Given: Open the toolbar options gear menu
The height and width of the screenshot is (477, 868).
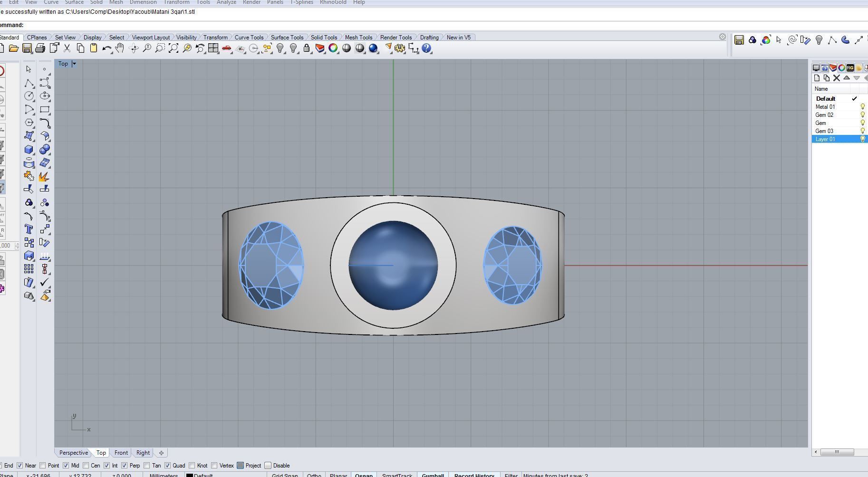Looking at the screenshot, I should pos(723,37).
